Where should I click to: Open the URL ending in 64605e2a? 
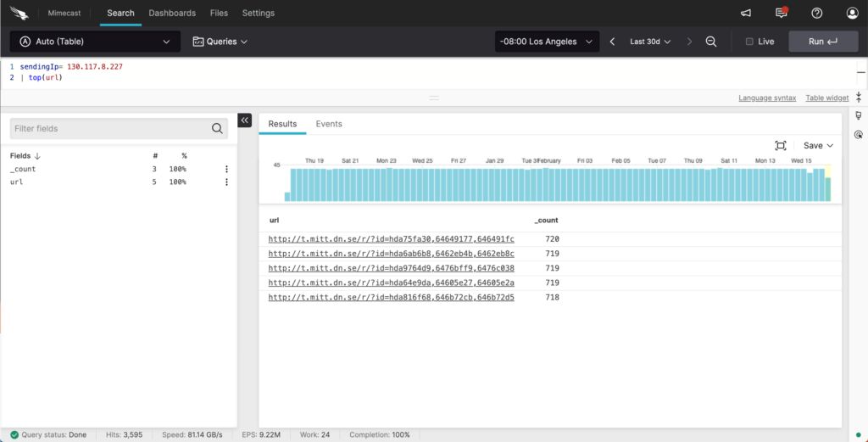(392, 283)
